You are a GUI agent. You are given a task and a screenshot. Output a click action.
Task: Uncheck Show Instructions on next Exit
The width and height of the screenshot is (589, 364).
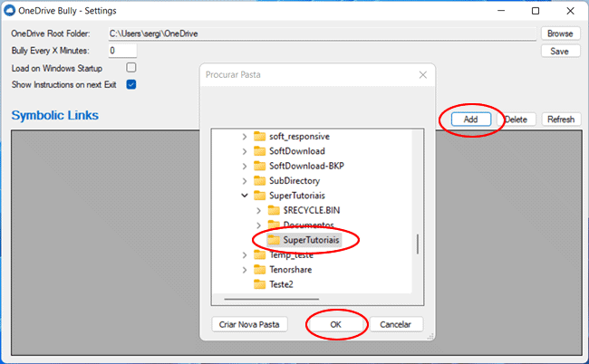point(131,84)
